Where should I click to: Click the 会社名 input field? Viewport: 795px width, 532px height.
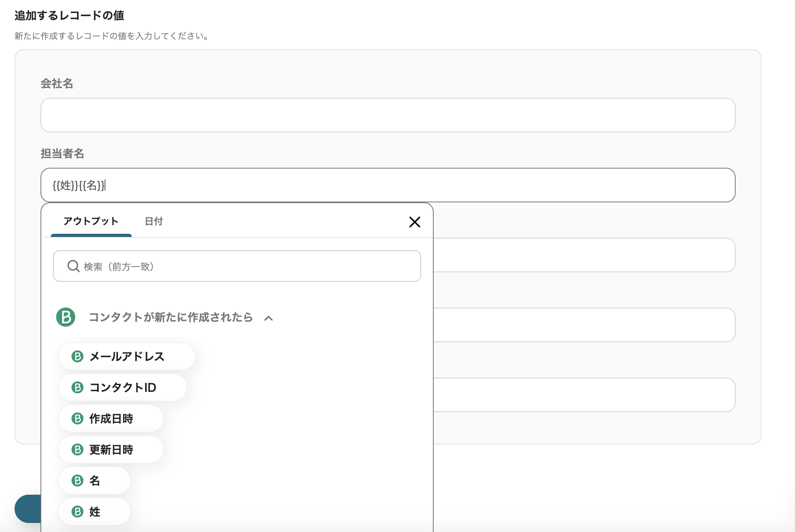coord(388,115)
